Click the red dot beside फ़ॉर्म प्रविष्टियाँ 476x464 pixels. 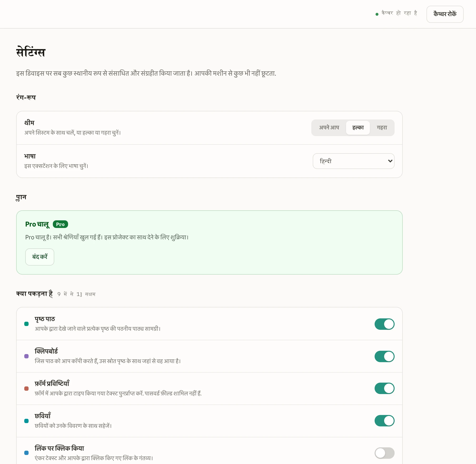pyautogui.click(x=27, y=389)
